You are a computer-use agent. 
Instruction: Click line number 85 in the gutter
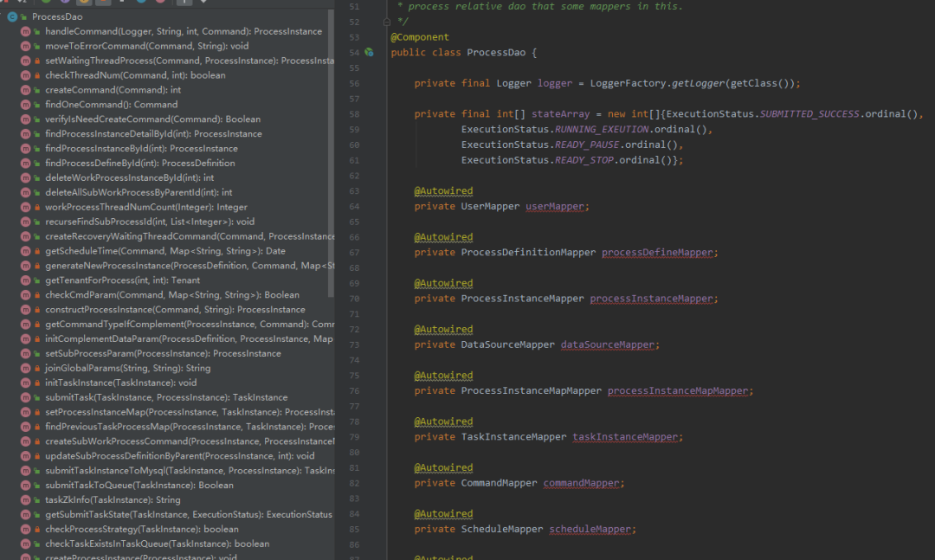(354, 529)
